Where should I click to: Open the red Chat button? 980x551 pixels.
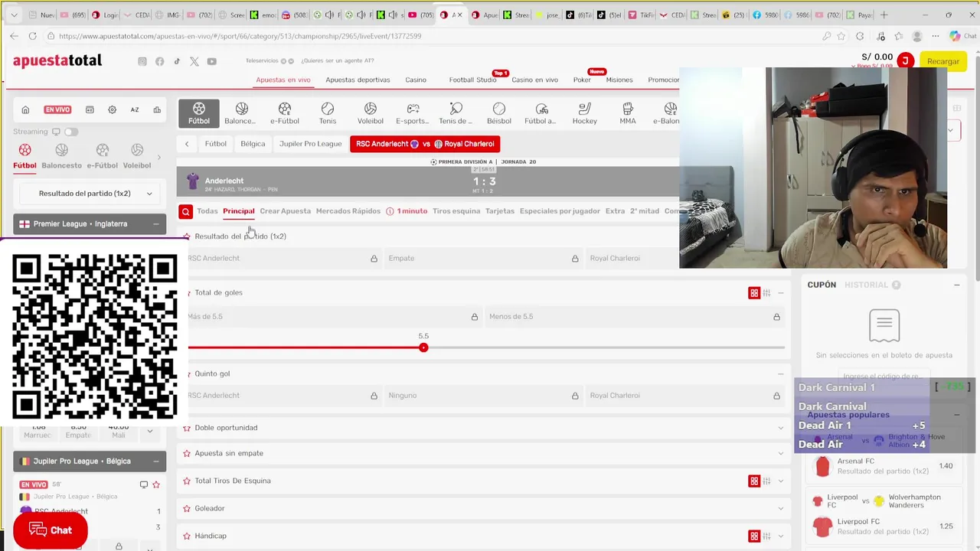coord(51,530)
